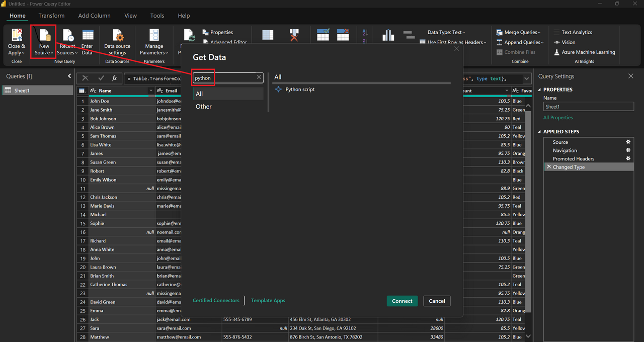Switch to the Add Column tab

pyautogui.click(x=95, y=16)
